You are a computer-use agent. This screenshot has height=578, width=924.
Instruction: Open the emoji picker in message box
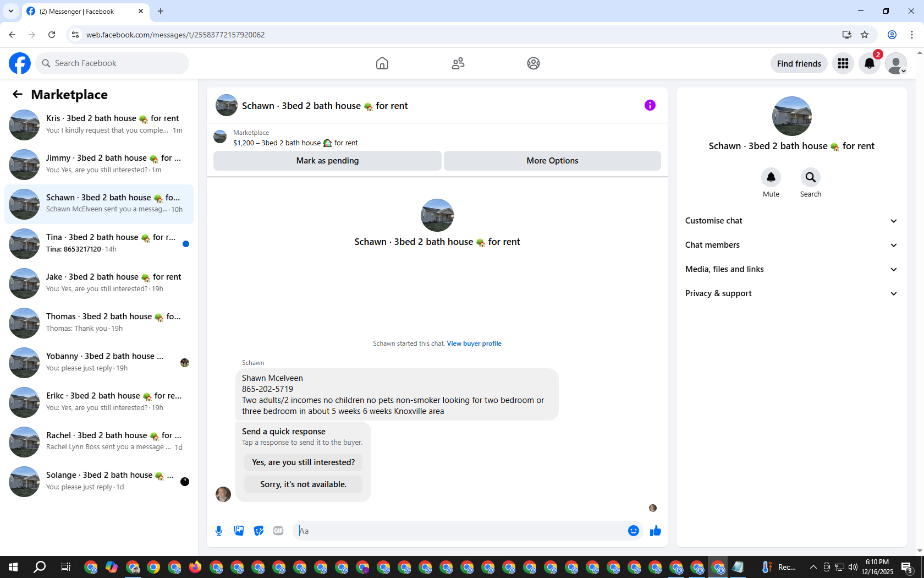tap(634, 531)
